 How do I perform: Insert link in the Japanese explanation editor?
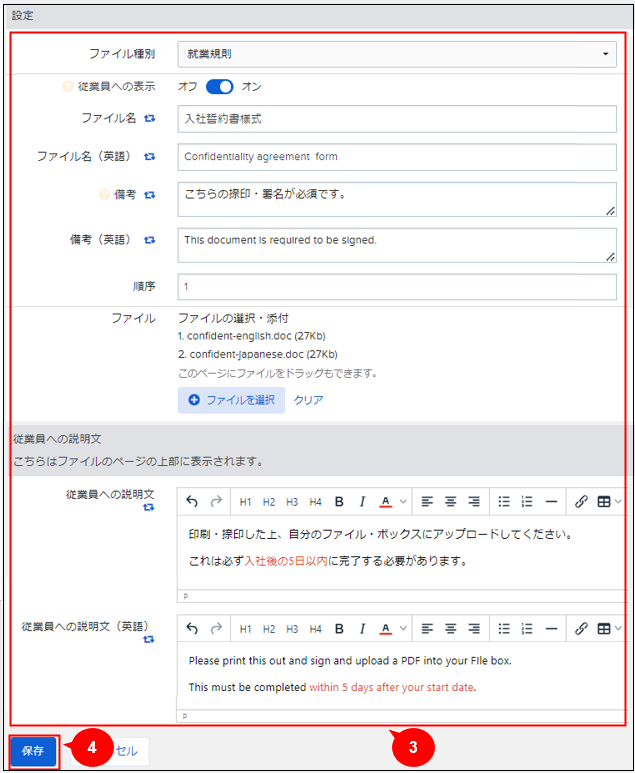point(581,501)
